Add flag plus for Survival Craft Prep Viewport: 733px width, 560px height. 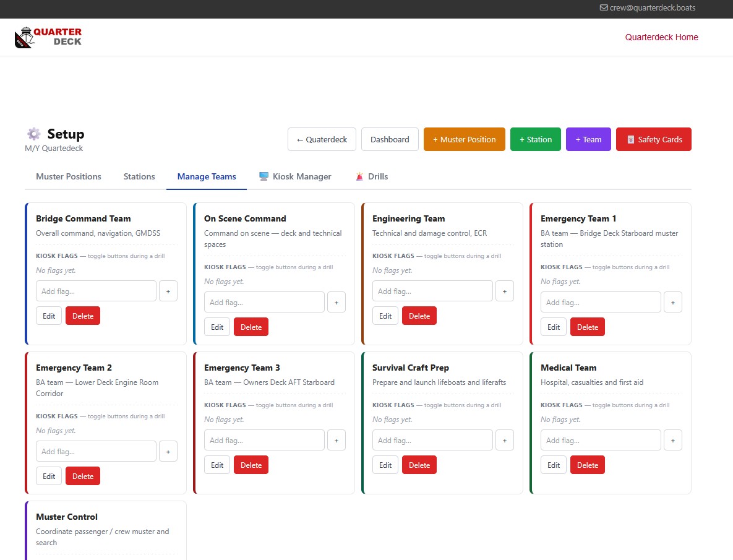505,441
